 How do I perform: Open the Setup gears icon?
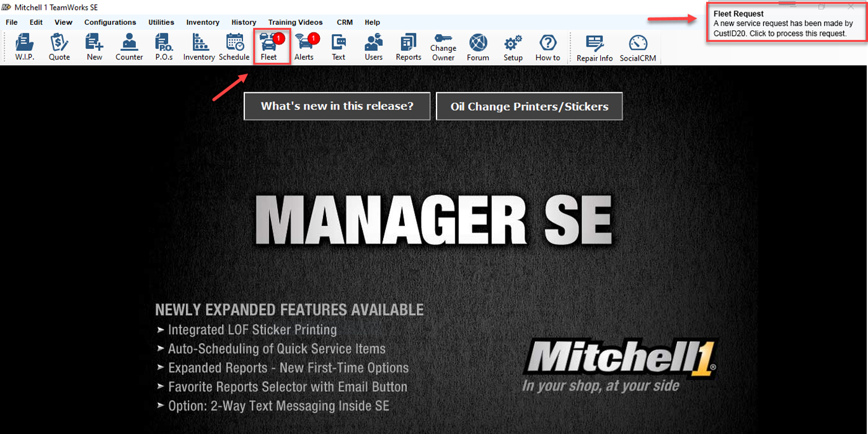[x=513, y=48]
